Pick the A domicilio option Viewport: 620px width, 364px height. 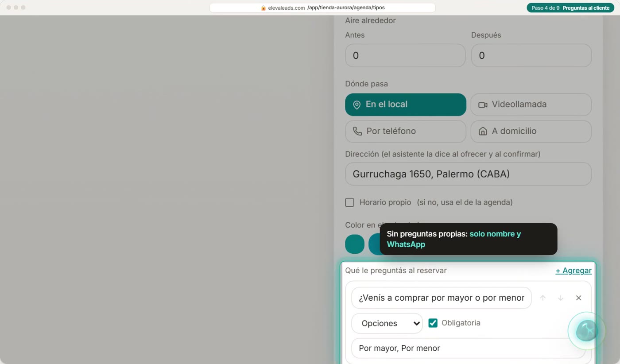click(x=531, y=132)
